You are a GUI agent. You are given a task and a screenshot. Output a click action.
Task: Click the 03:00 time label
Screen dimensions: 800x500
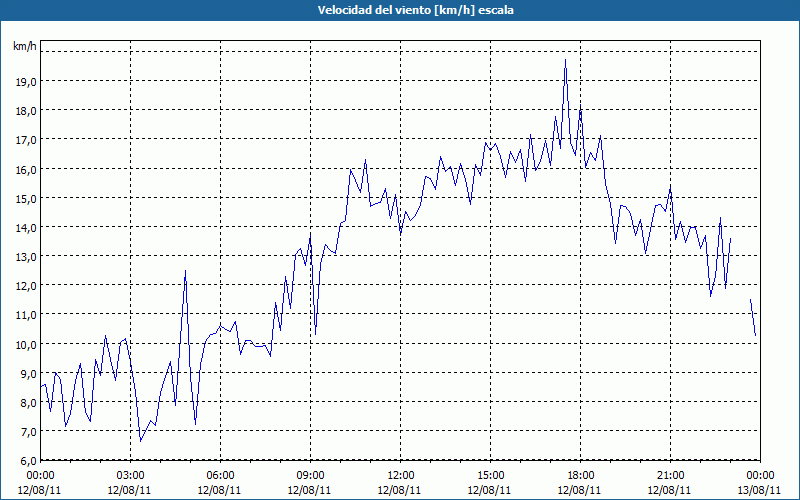(130, 476)
